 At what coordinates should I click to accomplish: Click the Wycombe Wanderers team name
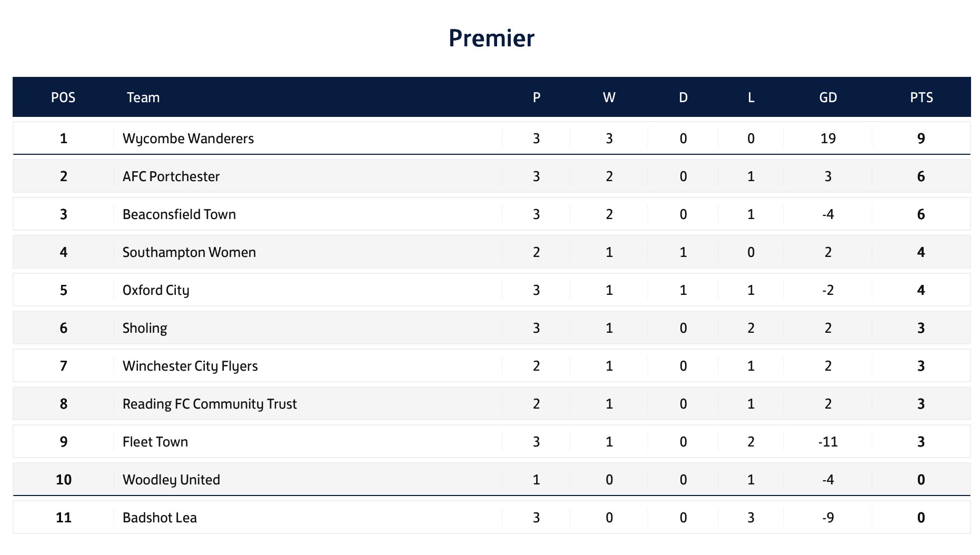pos(188,138)
